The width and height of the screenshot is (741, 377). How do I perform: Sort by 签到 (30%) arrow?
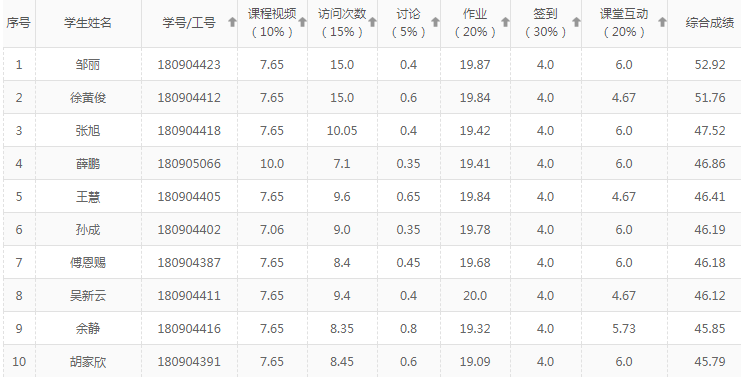pos(576,22)
